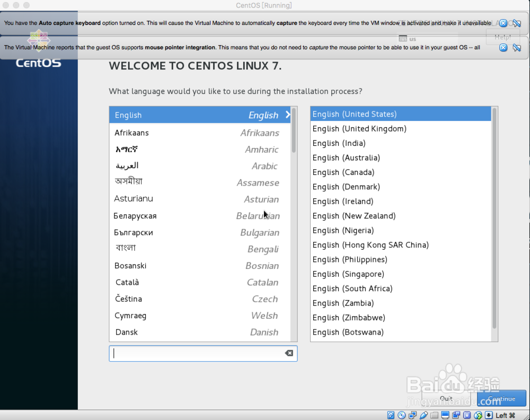This screenshot has height=420, width=530.
Task: Open optical disc indicator in status bar
Action: coord(402,415)
